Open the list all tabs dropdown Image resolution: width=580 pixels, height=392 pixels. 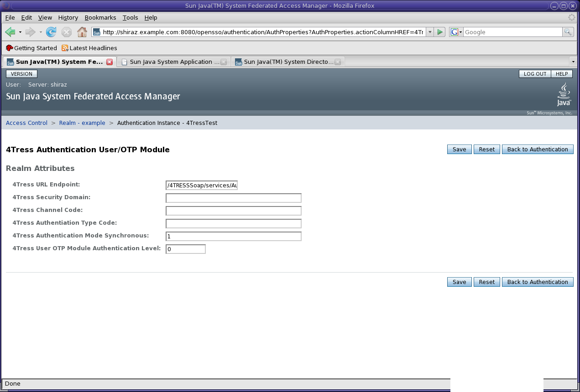click(x=573, y=62)
